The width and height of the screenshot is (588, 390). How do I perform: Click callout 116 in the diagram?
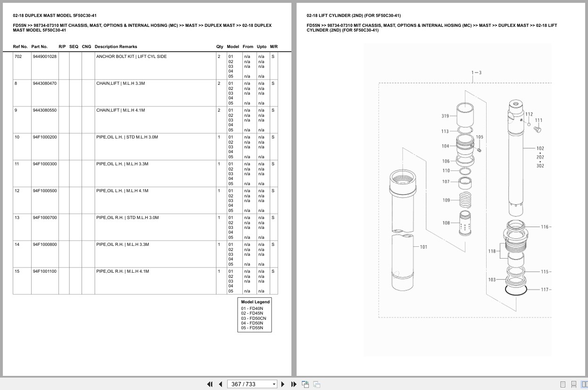545,227
